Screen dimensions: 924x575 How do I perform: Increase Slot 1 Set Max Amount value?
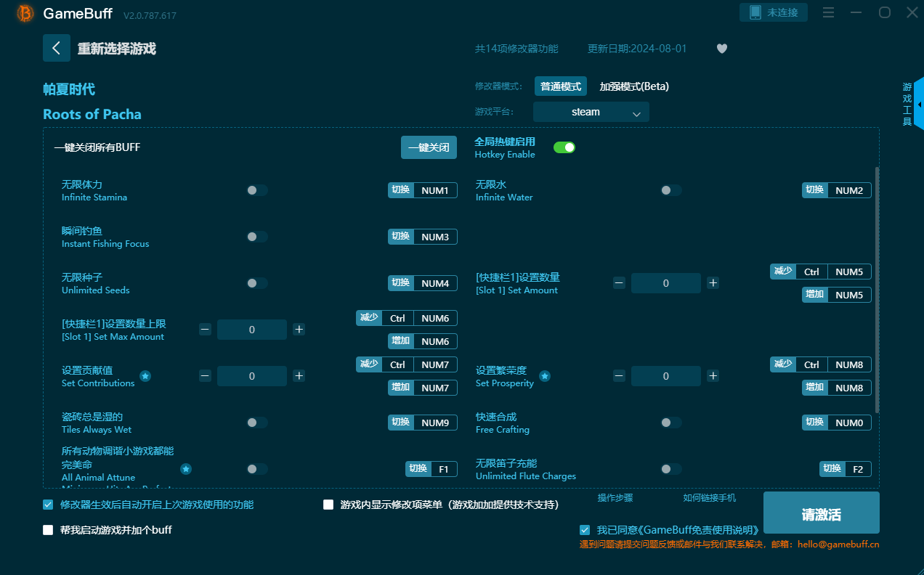coord(299,330)
